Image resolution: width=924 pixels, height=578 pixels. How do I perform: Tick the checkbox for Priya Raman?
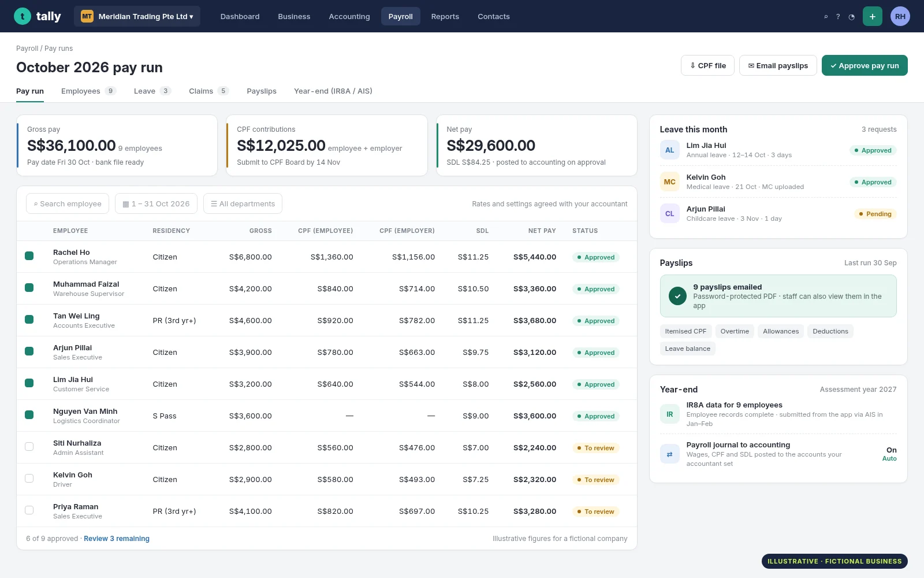(x=29, y=510)
